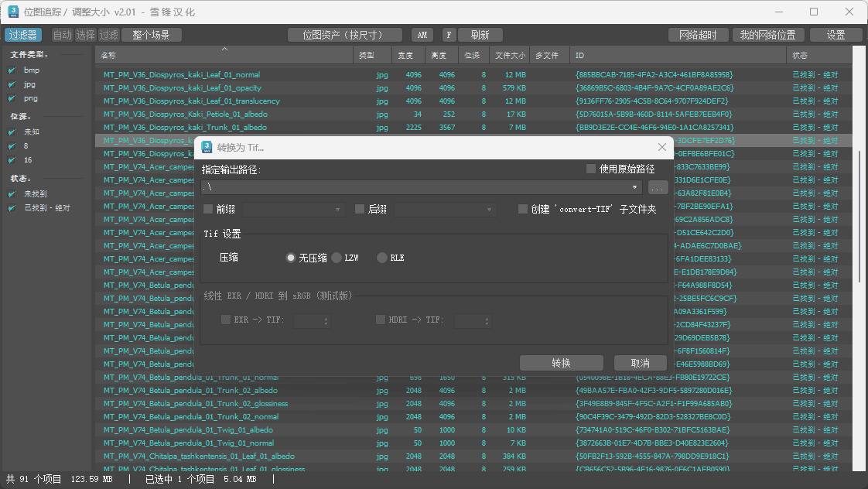868x489 pixels.
Task: Enable 创建 'convert-TIF' 子文件夹 checkbox
Action: point(523,209)
